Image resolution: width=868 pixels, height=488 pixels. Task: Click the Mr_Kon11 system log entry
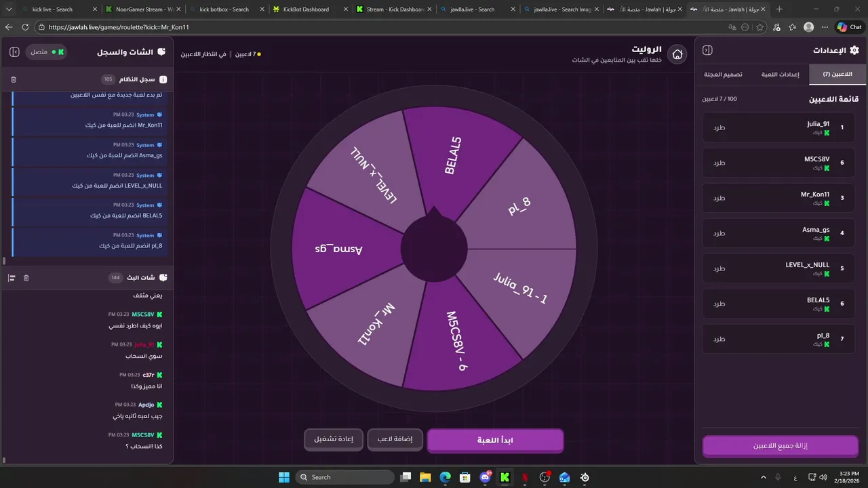90,120
